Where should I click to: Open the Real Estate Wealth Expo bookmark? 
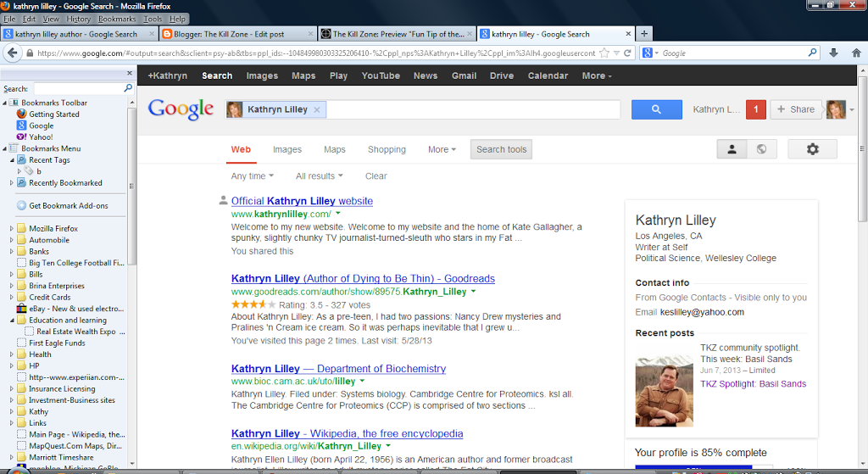pyautogui.click(x=75, y=332)
